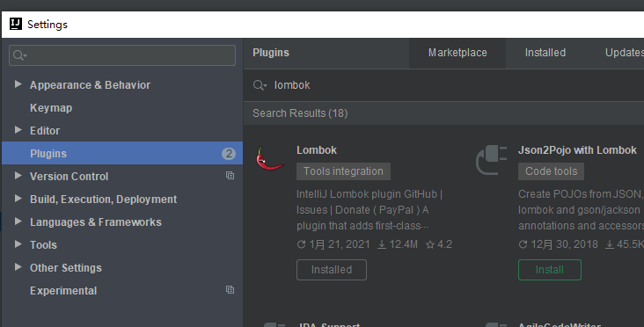The height and width of the screenshot is (327, 644).
Task: Click the IntelliJ IDEA logo in title bar
Action: click(x=16, y=25)
